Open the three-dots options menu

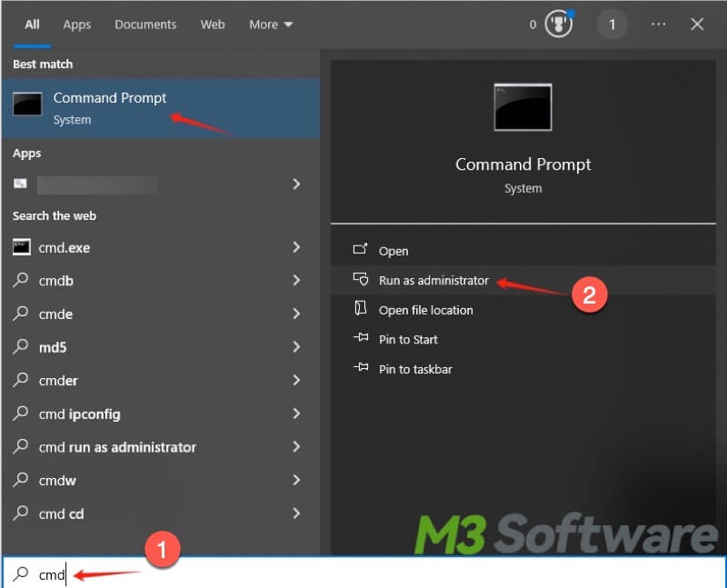point(659,25)
